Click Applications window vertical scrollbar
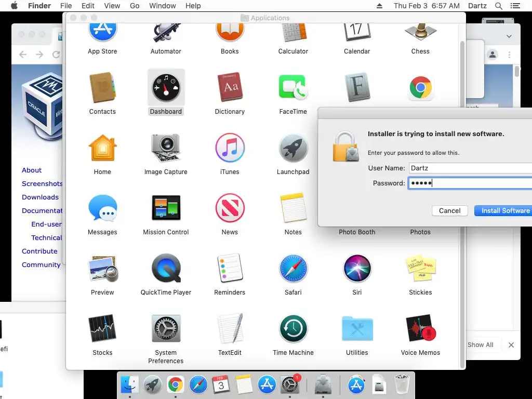532x399 pixels. (x=462, y=204)
